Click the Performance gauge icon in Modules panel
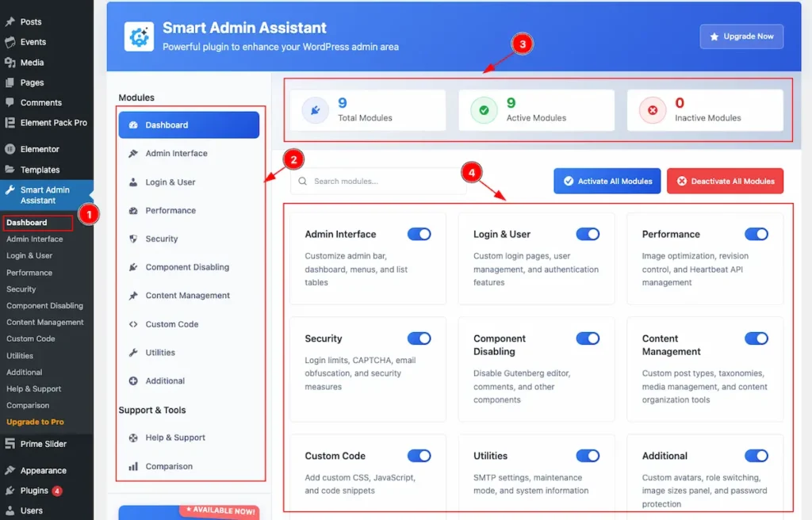The image size is (812, 520). pyautogui.click(x=133, y=211)
